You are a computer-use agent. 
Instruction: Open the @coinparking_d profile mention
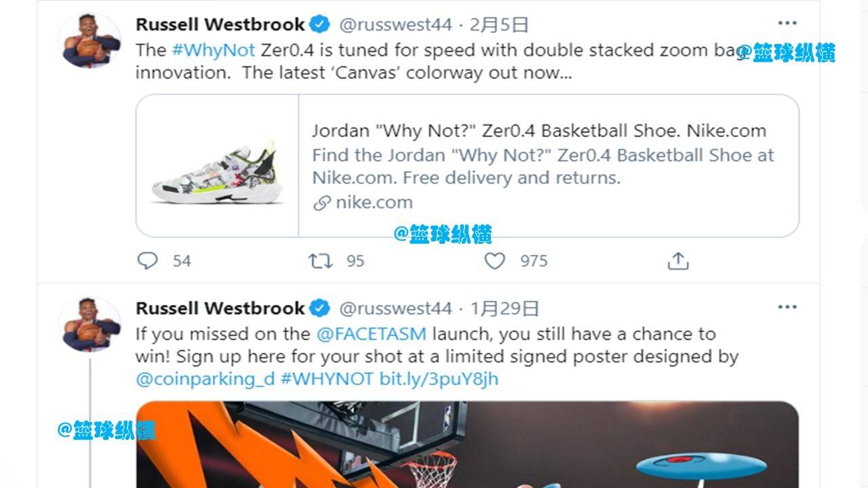[205, 379]
